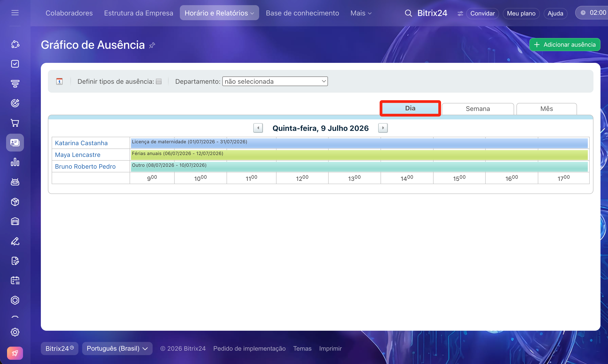The width and height of the screenshot is (608, 364).
Task: Open the bar chart analytics sidebar icon
Action: point(15,162)
